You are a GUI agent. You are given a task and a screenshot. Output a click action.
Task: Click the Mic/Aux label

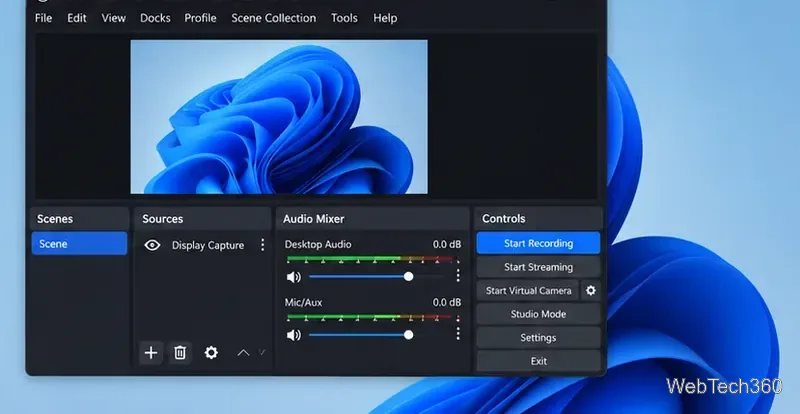tap(304, 303)
